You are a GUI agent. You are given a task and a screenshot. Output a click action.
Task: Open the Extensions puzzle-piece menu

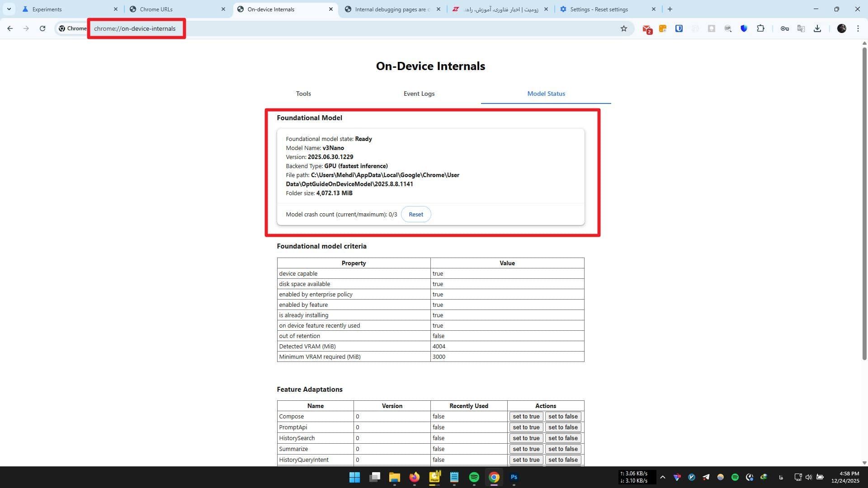coord(760,28)
